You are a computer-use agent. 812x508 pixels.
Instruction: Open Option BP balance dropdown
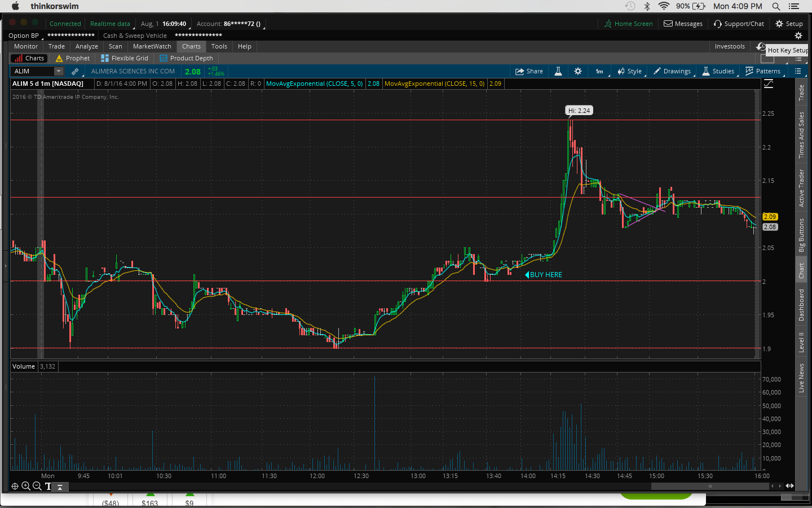click(x=25, y=36)
